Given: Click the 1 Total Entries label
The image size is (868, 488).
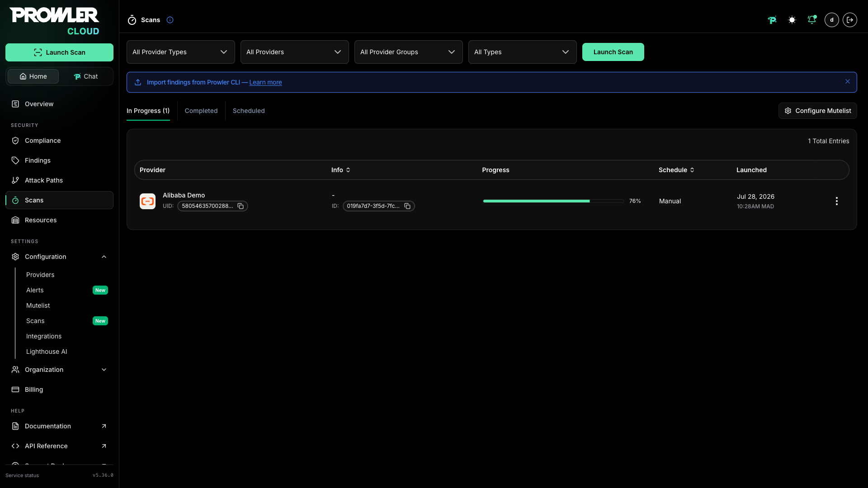Looking at the screenshot, I should pos(828,141).
